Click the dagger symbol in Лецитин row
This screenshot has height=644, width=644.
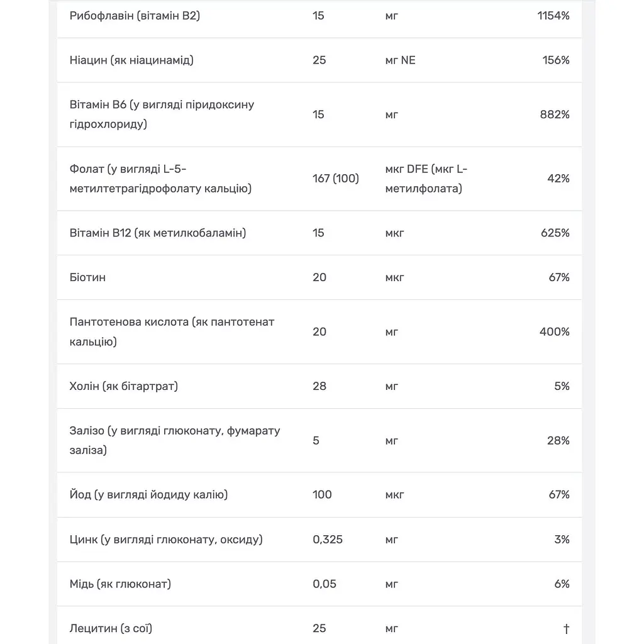(566, 628)
